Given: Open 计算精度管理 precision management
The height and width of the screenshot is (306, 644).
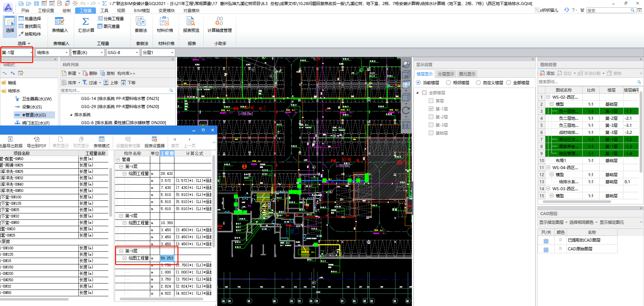Looking at the screenshot, I should (219, 25).
